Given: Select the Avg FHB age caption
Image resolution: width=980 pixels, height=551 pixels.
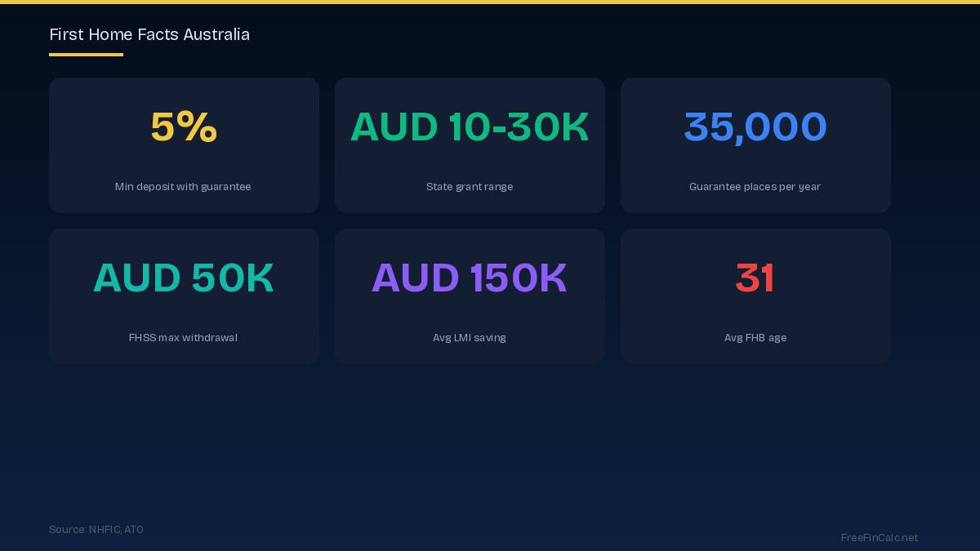Looking at the screenshot, I should pos(755,338).
